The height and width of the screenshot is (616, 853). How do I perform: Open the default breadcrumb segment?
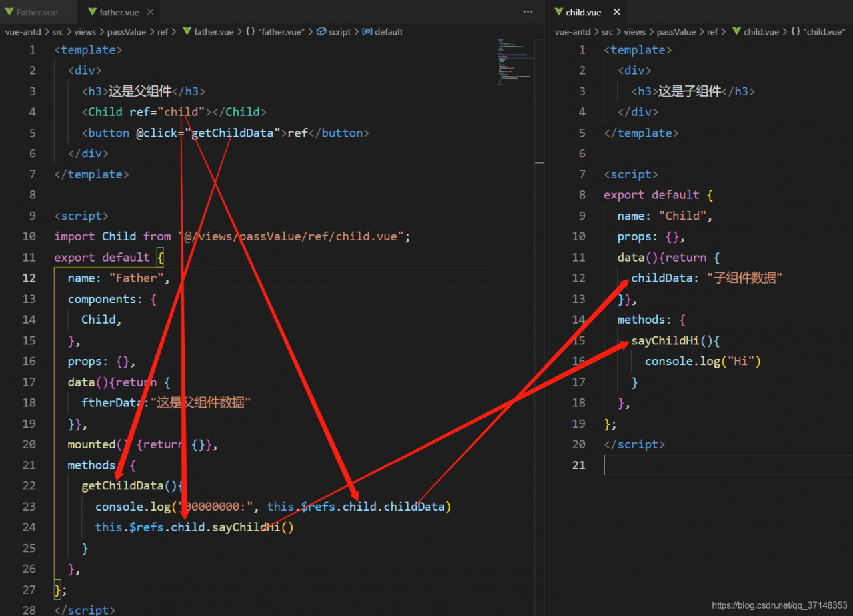point(383,31)
